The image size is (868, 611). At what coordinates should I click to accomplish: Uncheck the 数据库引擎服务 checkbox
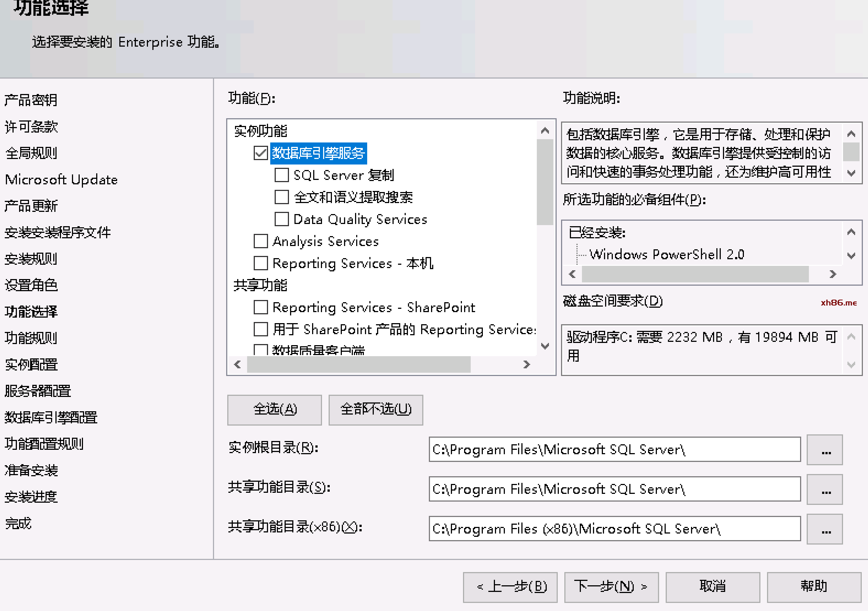pos(260,153)
